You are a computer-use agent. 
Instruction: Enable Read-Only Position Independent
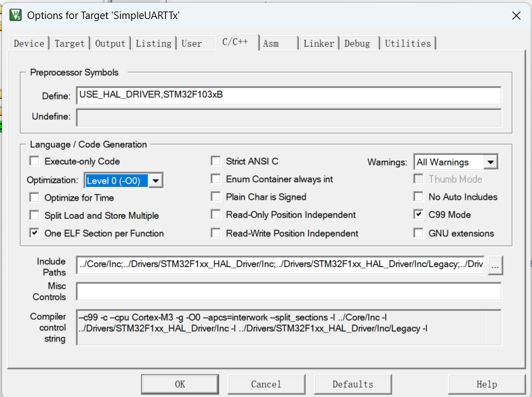pos(216,214)
